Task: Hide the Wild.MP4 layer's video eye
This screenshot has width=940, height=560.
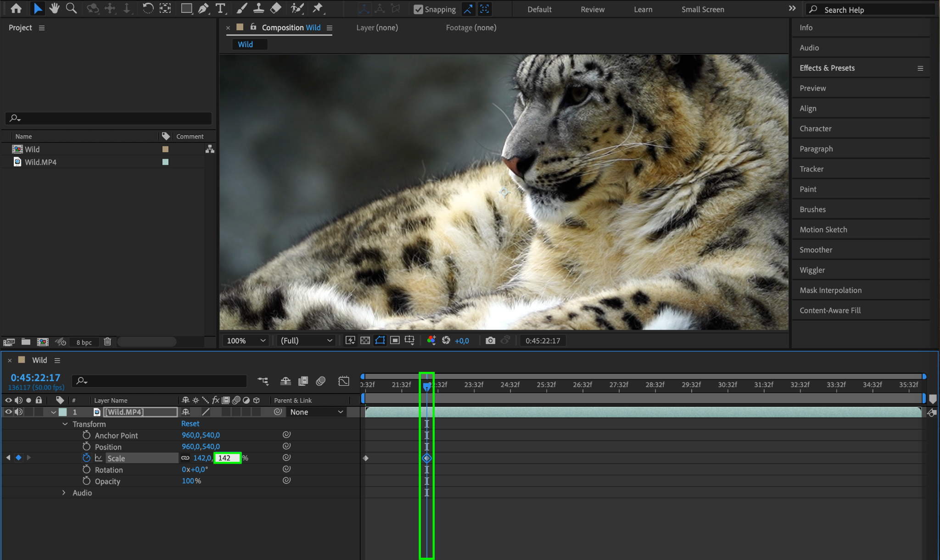Action: pyautogui.click(x=8, y=412)
